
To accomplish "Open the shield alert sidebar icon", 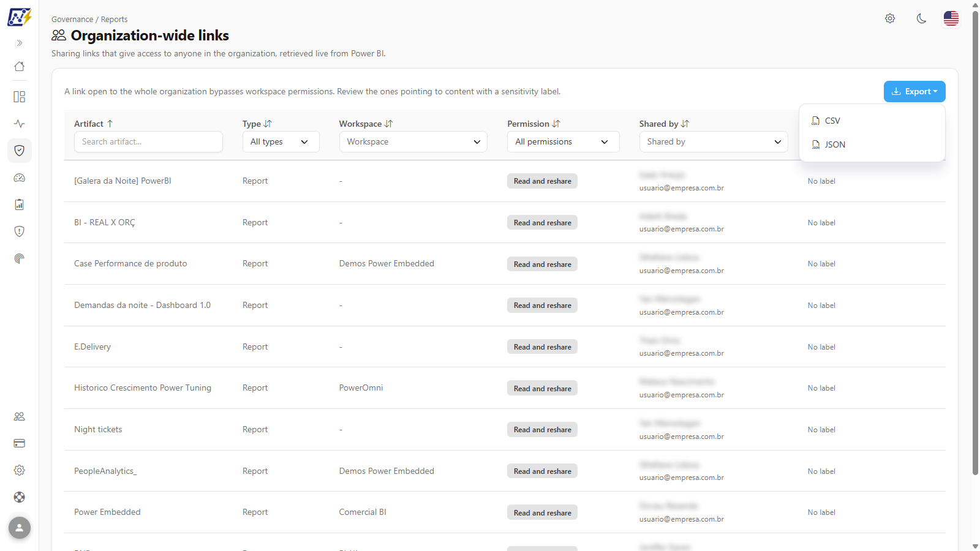I will (x=20, y=231).
